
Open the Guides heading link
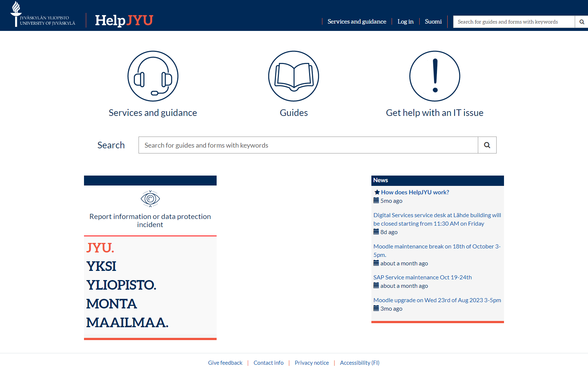tap(294, 113)
